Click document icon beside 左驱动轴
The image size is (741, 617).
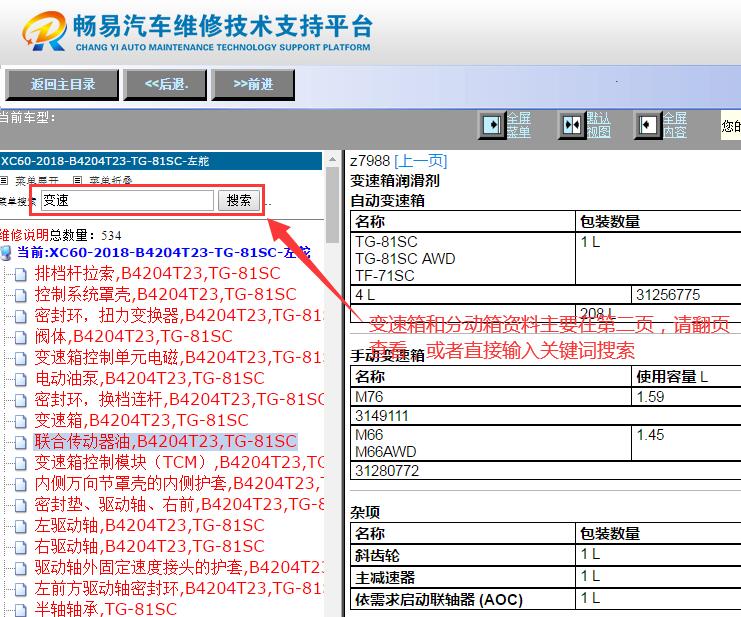pos(20,527)
